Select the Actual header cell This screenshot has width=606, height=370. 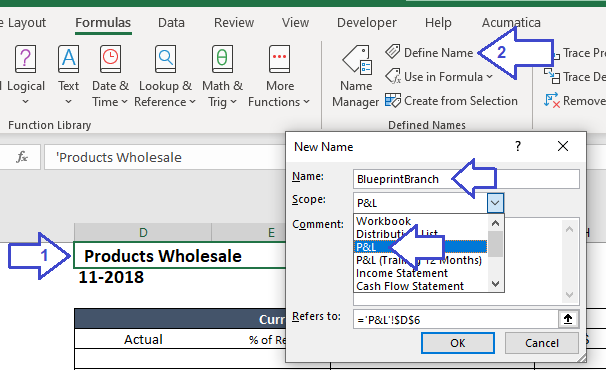coord(143,339)
